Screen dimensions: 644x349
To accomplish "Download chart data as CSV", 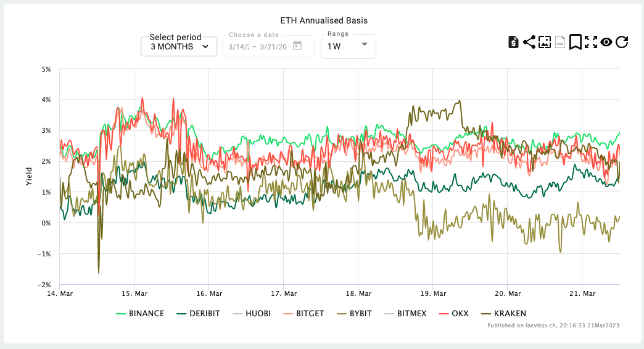I will click(x=560, y=42).
